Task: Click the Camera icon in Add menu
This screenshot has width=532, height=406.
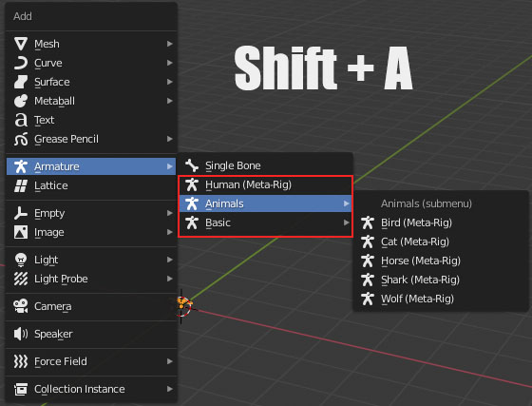Action: tap(21, 306)
